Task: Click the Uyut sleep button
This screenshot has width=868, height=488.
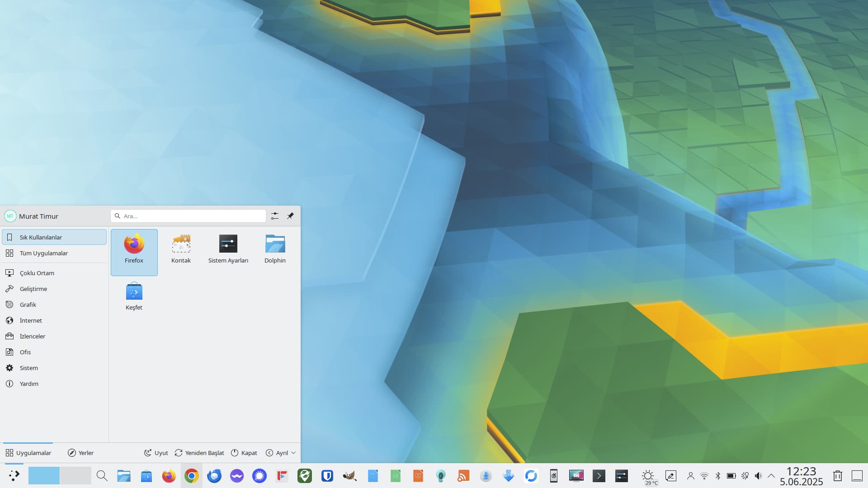Action: (156, 453)
